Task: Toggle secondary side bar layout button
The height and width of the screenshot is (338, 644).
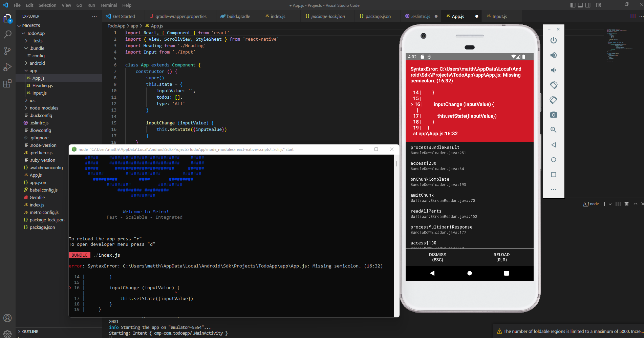Action: click(588, 5)
